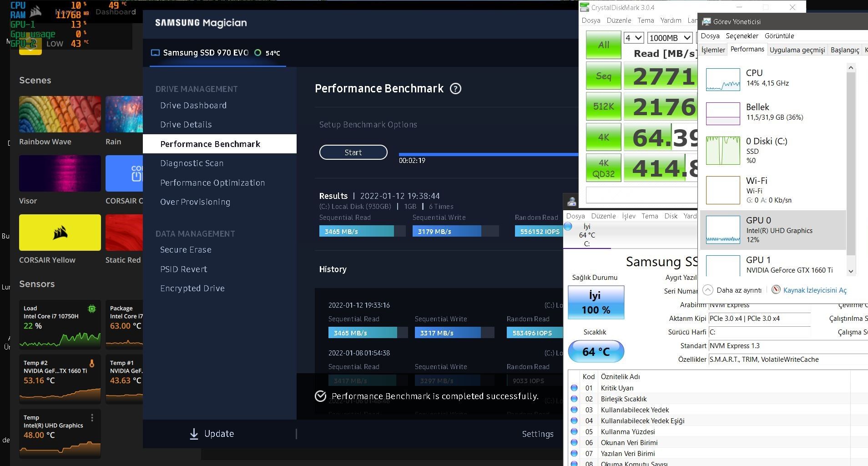Viewport: 868px width, 466px height.
Task: Click the Sequential Read 3465 MB/s result bar under Results
Action: point(362,231)
